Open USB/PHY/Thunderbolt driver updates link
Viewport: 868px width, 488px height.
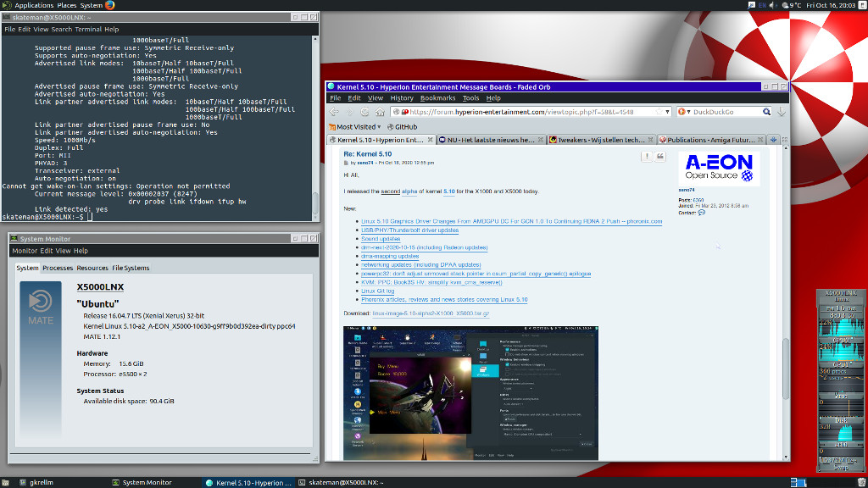coord(409,230)
